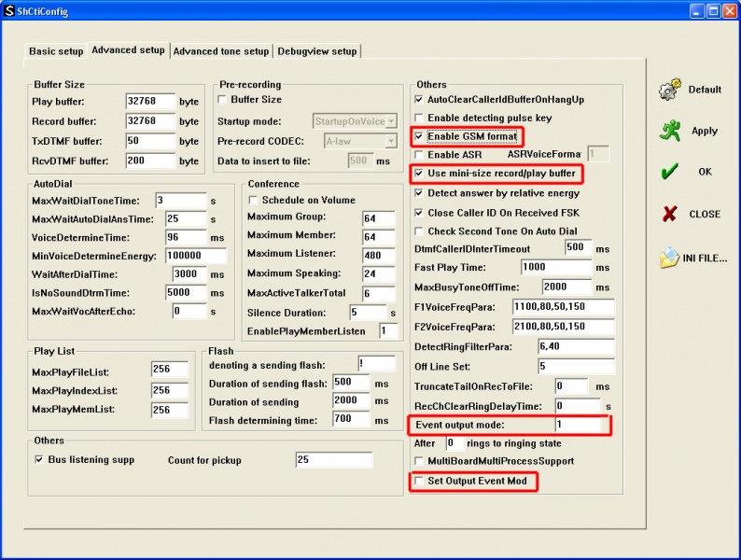Click the Default button label
Image resolution: width=741 pixels, height=560 pixels.
click(705, 90)
